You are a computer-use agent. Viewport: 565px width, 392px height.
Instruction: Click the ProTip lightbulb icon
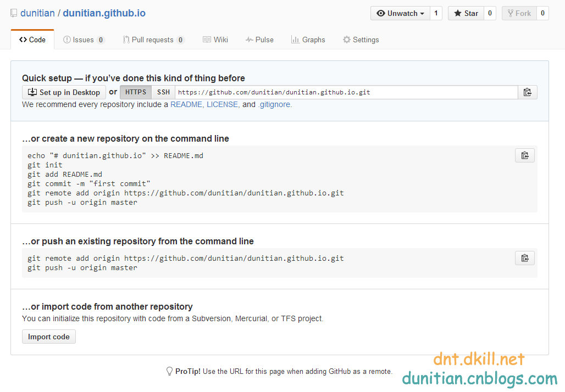169,371
